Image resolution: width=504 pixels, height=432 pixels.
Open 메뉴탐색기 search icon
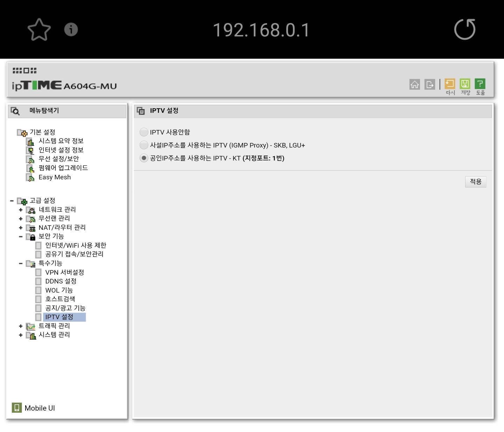15,111
